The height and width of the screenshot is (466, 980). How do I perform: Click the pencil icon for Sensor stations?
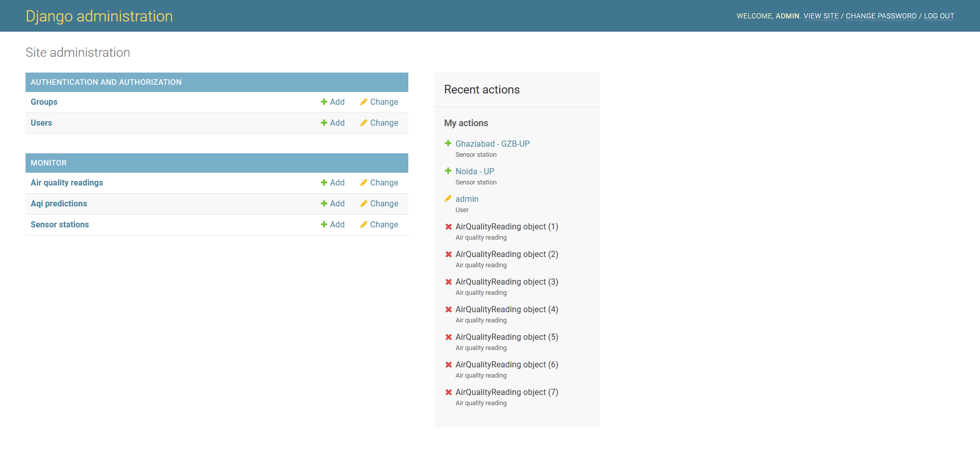point(363,225)
